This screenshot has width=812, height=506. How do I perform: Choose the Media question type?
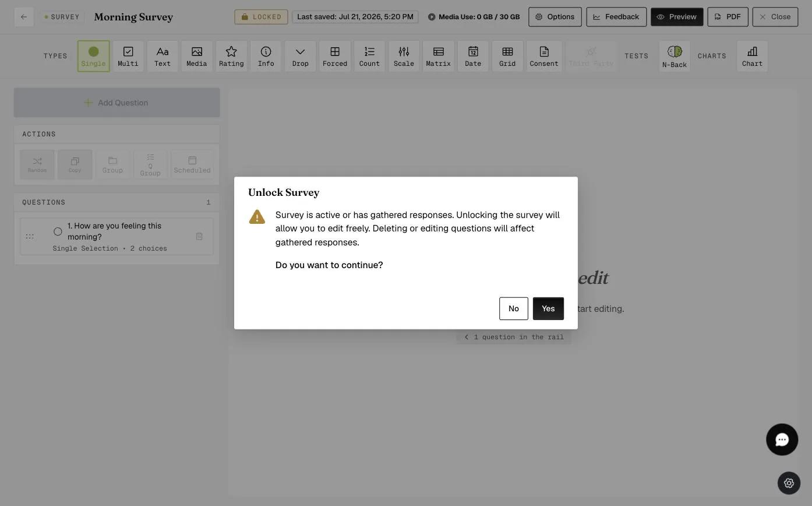click(x=197, y=56)
